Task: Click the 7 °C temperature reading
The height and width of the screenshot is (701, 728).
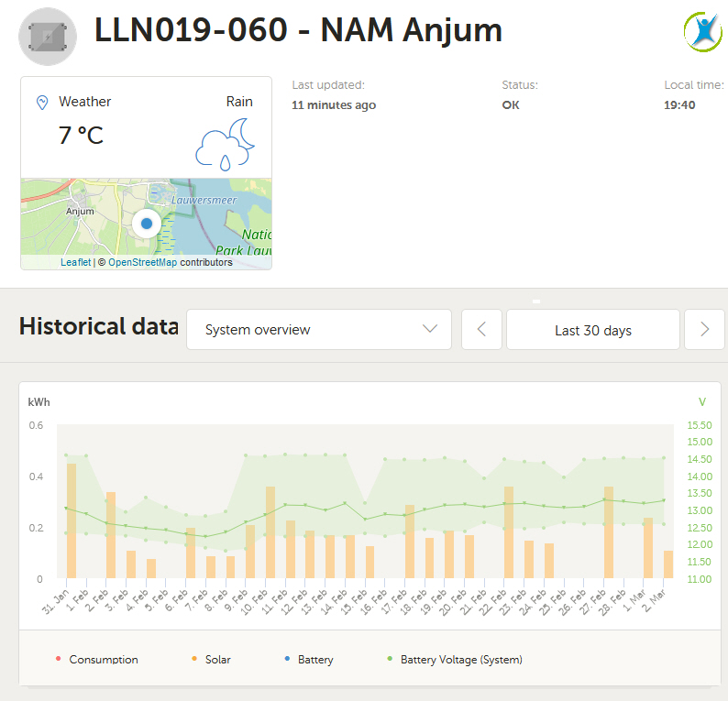Action: [x=81, y=136]
